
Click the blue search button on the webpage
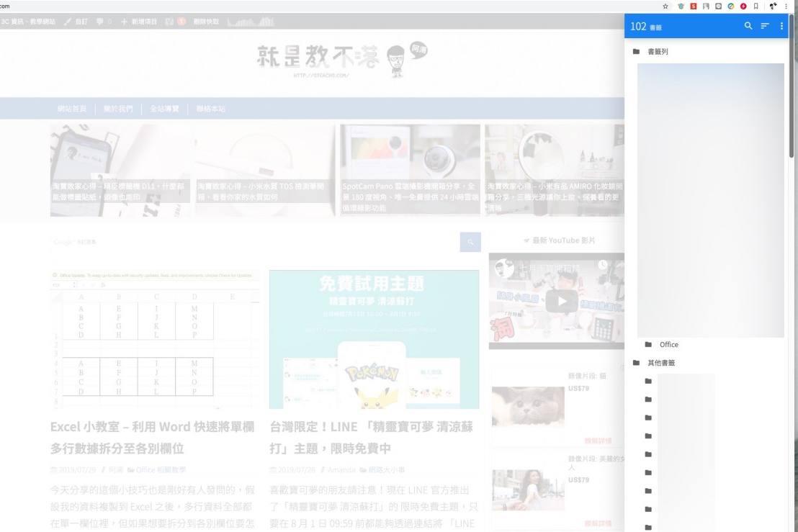pyautogui.click(x=470, y=242)
